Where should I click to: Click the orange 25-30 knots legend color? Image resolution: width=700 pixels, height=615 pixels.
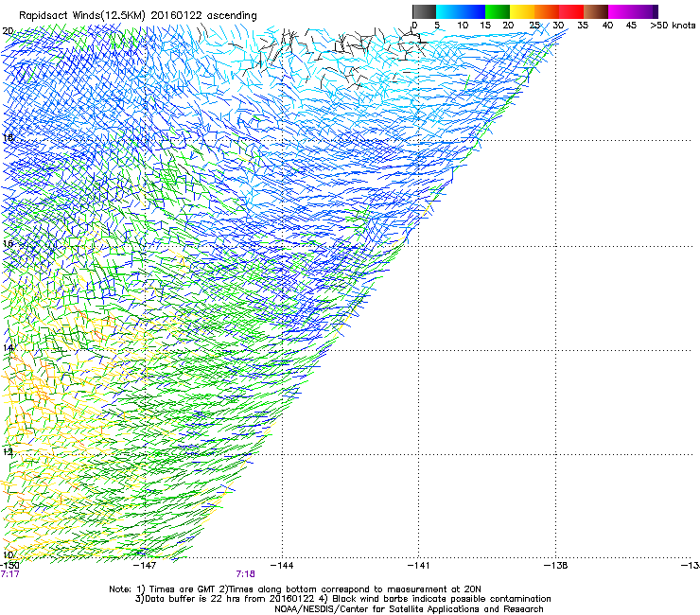pyautogui.click(x=547, y=11)
